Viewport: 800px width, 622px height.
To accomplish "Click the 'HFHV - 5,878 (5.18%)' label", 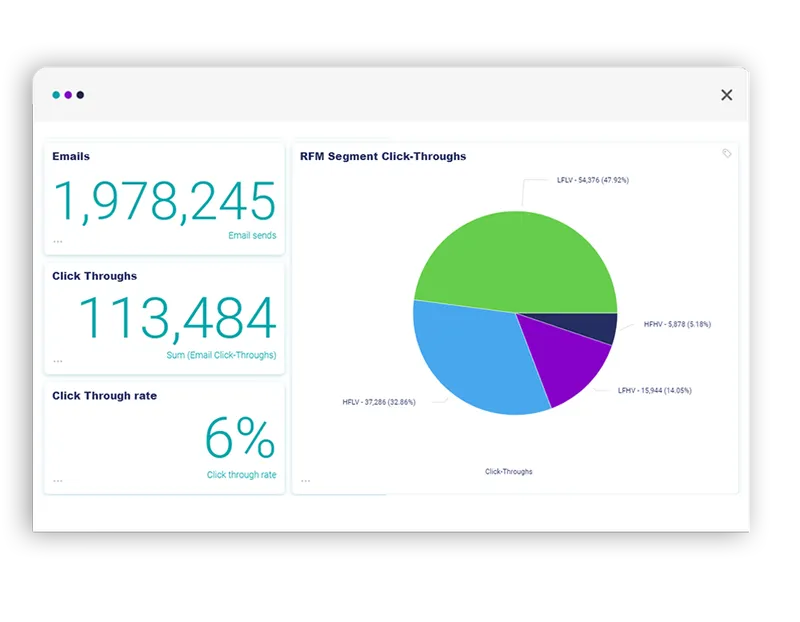I will (x=677, y=324).
